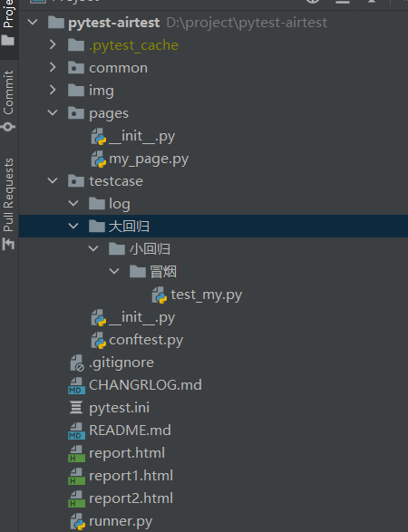Viewport: 408px width, 532px height.
Task: Open the Commit tool window tab
Action: click(8, 99)
